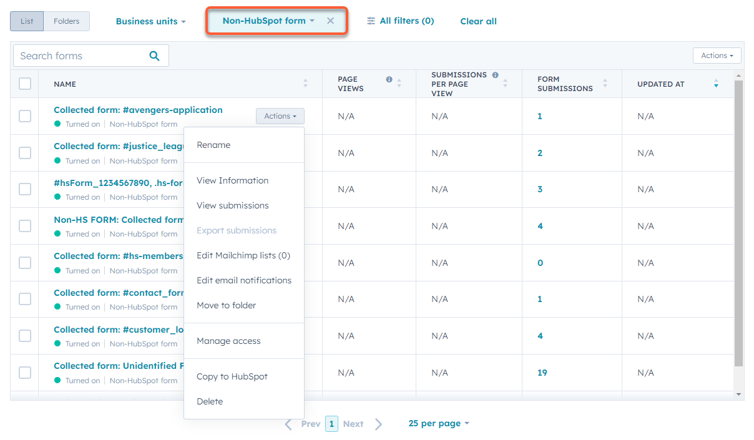This screenshot has width=754, height=440.
Task: Open the table Actions dropdown at top right
Action: 716,55
